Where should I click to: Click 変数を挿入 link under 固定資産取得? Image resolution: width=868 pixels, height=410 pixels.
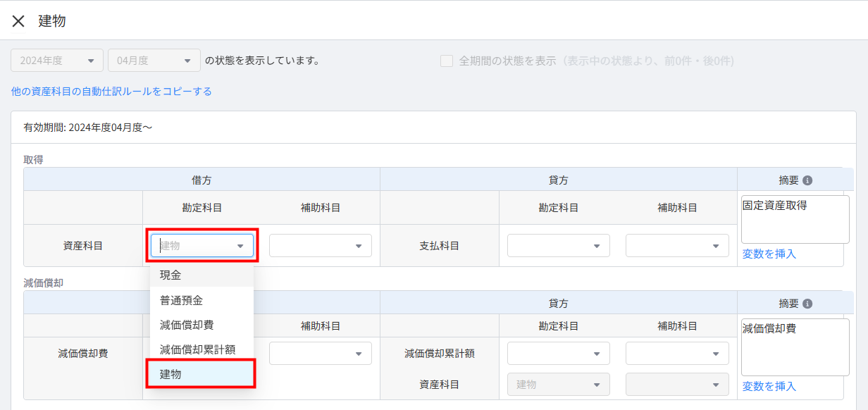tap(769, 254)
